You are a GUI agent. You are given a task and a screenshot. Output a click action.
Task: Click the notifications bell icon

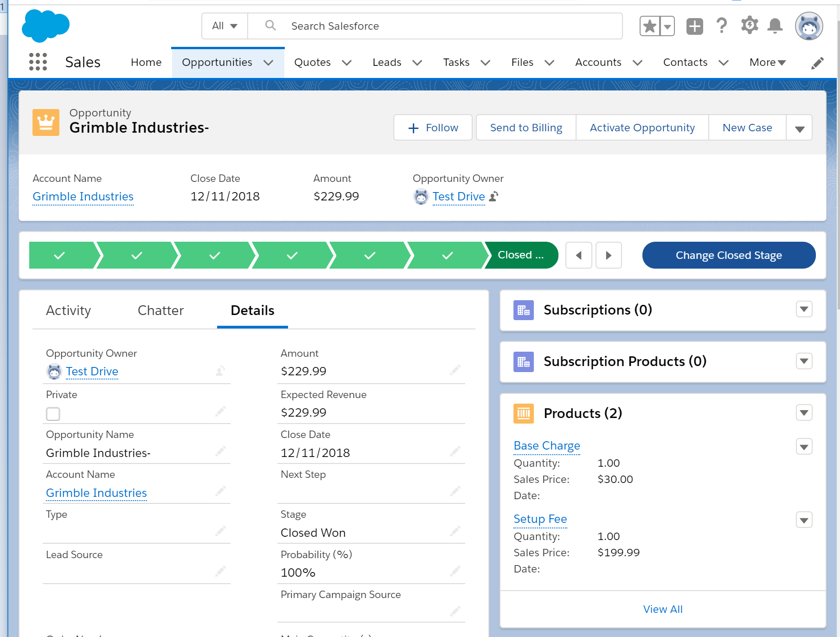coord(775,26)
